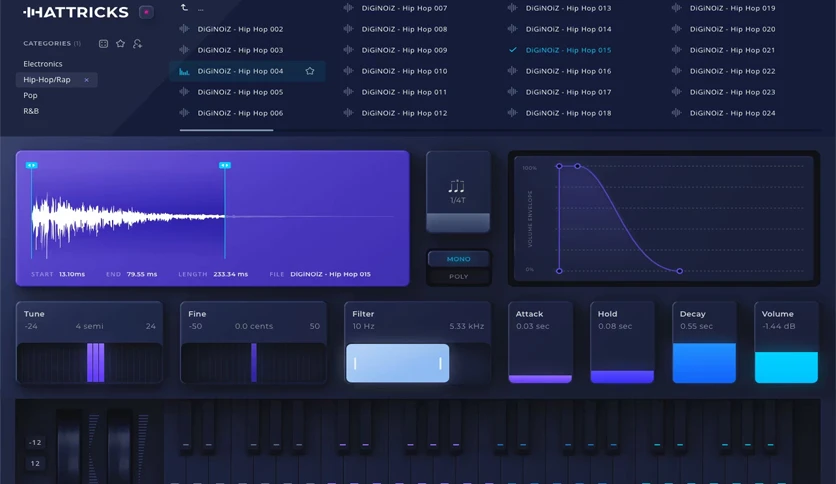This screenshot has height=484, width=836.
Task: Click the 12 octave button
Action: [35, 463]
